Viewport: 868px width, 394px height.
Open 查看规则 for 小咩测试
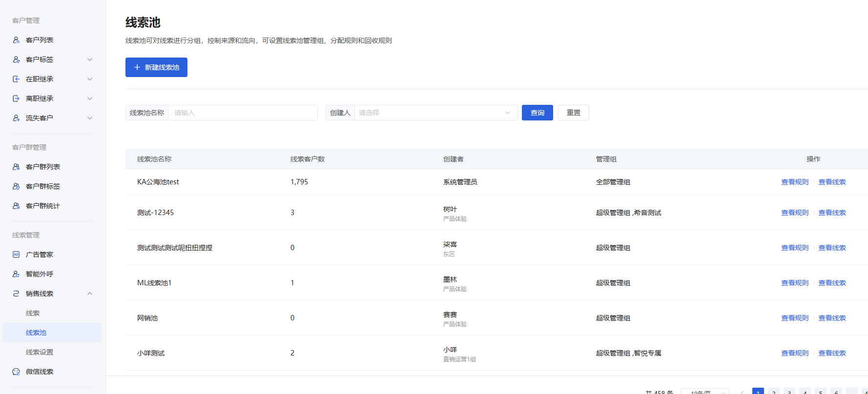[x=795, y=353]
